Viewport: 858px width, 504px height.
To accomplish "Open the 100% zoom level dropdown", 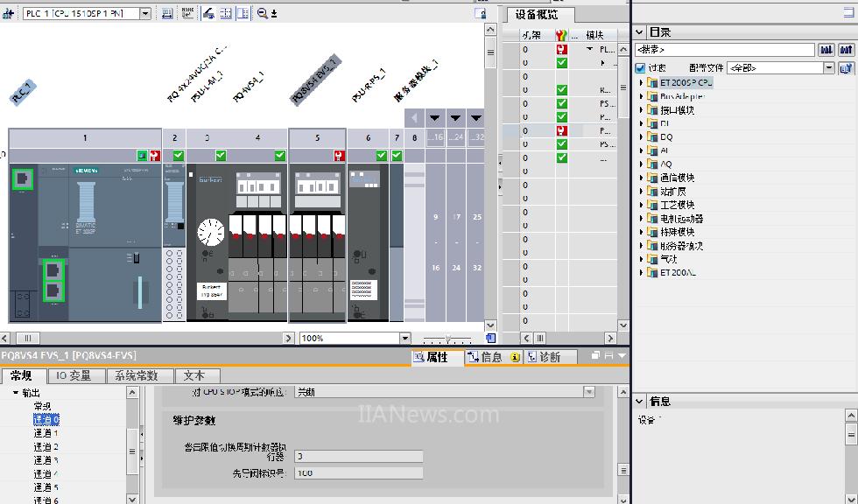I will (404, 338).
